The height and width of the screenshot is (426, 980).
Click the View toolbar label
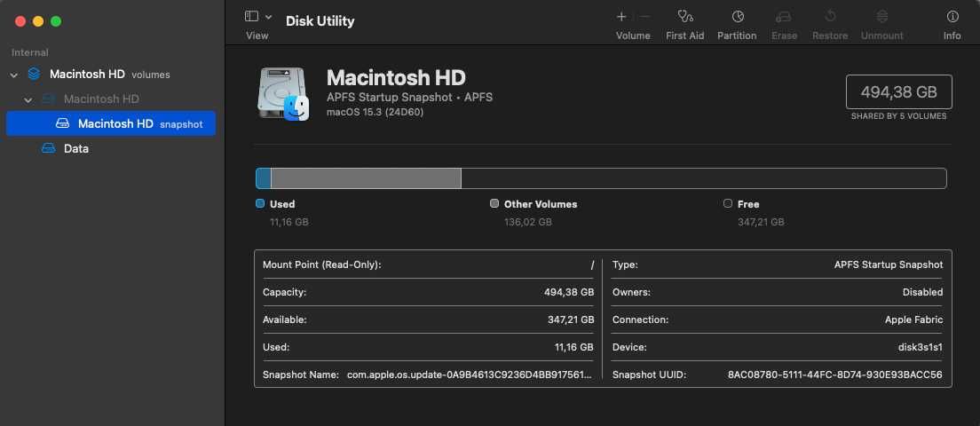257,35
